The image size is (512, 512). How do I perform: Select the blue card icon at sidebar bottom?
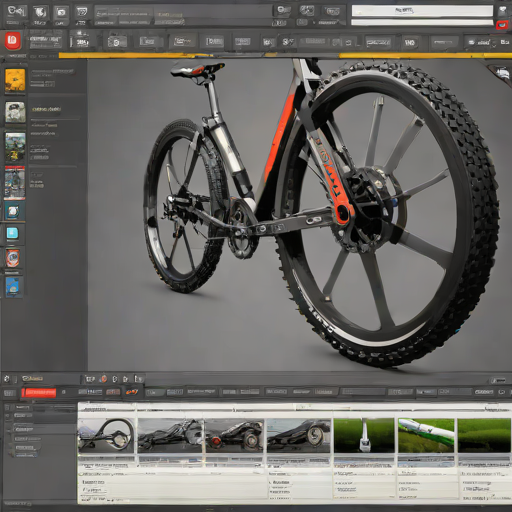[x=14, y=287]
